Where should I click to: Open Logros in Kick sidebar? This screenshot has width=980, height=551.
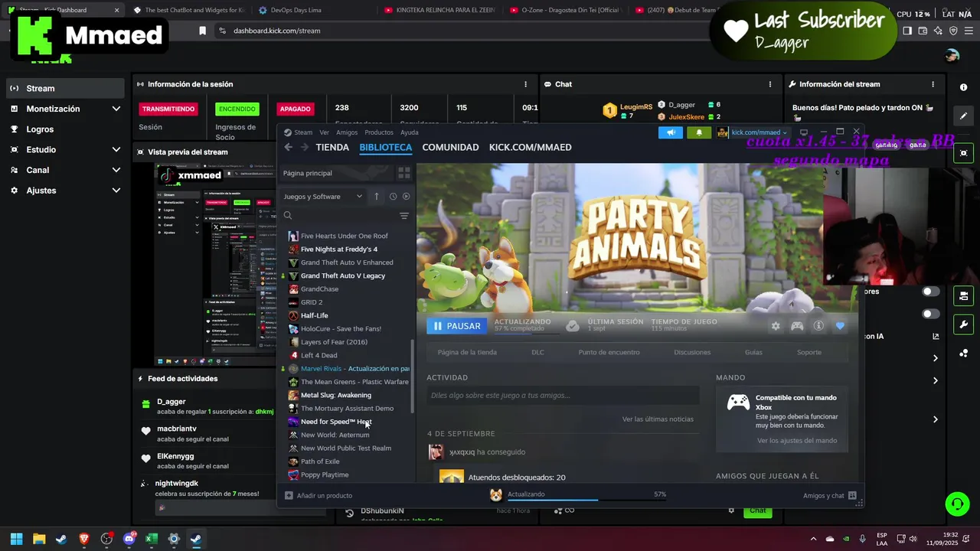tap(41, 129)
